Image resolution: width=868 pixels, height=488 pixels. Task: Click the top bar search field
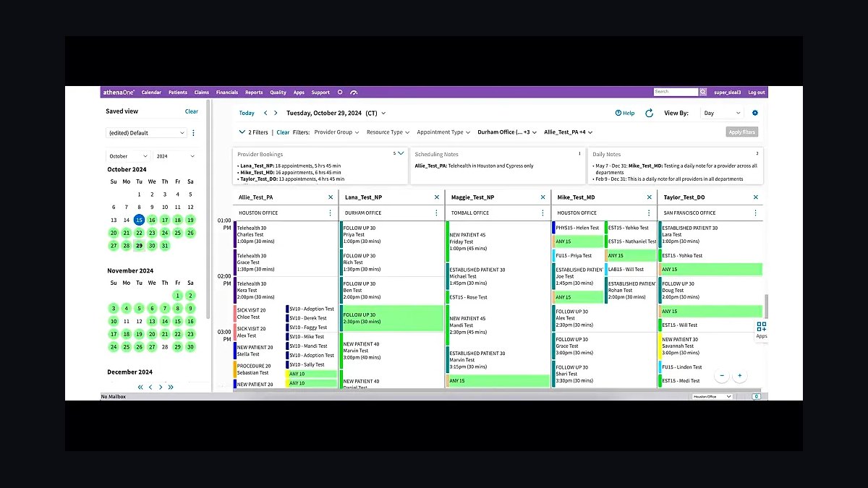point(676,92)
